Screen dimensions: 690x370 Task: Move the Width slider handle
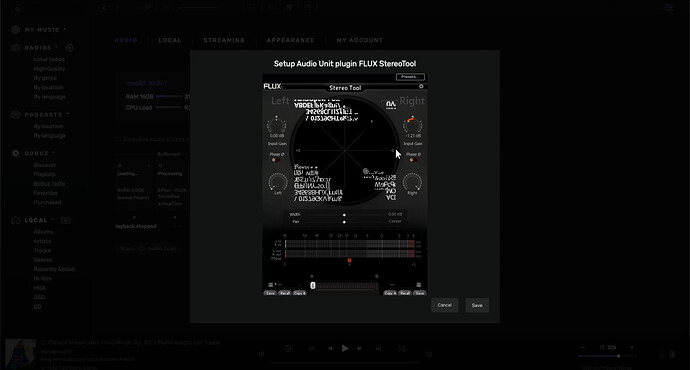(344, 215)
